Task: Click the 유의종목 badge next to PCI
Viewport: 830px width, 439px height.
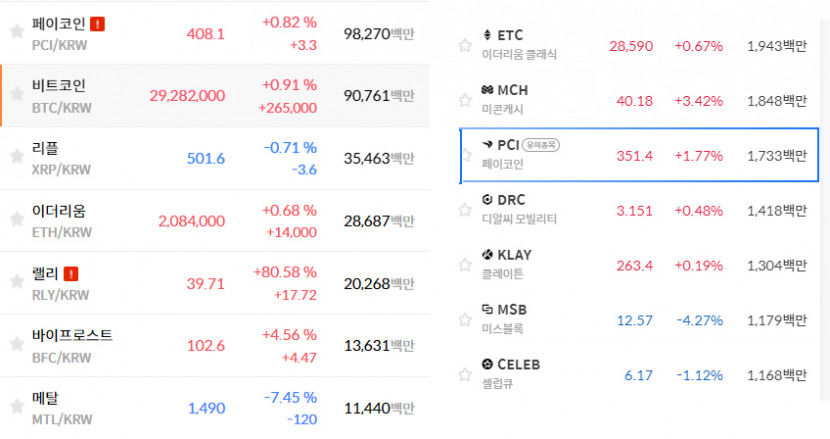Action: coord(540,145)
